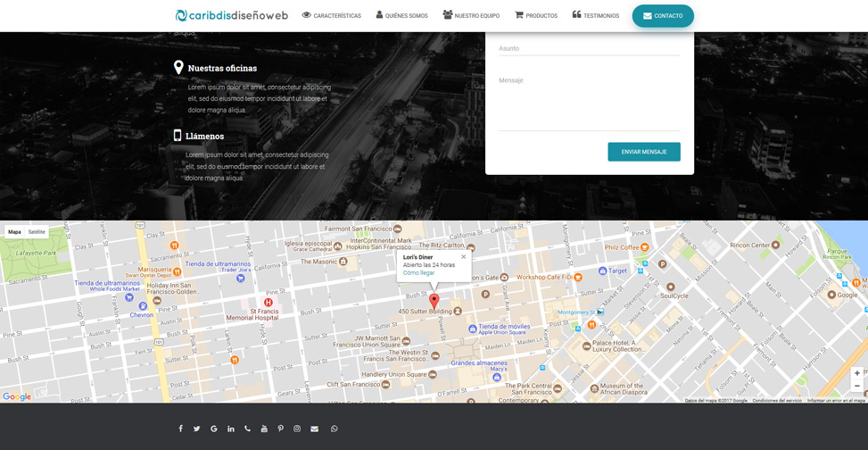Click the Mensaje text area
This screenshot has width=868, height=450.
(x=590, y=102)
